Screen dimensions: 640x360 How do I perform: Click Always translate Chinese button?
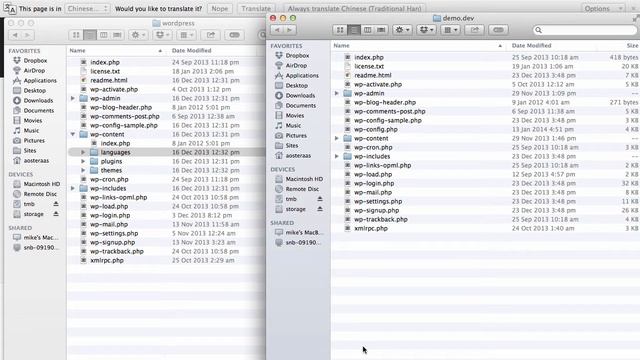tap(354, 9)
